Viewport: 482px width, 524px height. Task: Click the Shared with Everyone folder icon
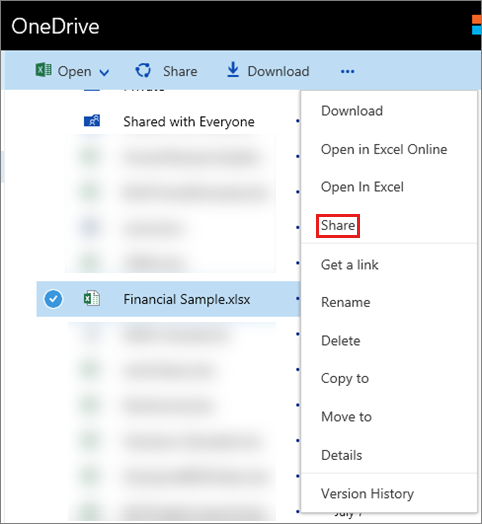pos(92,120)
